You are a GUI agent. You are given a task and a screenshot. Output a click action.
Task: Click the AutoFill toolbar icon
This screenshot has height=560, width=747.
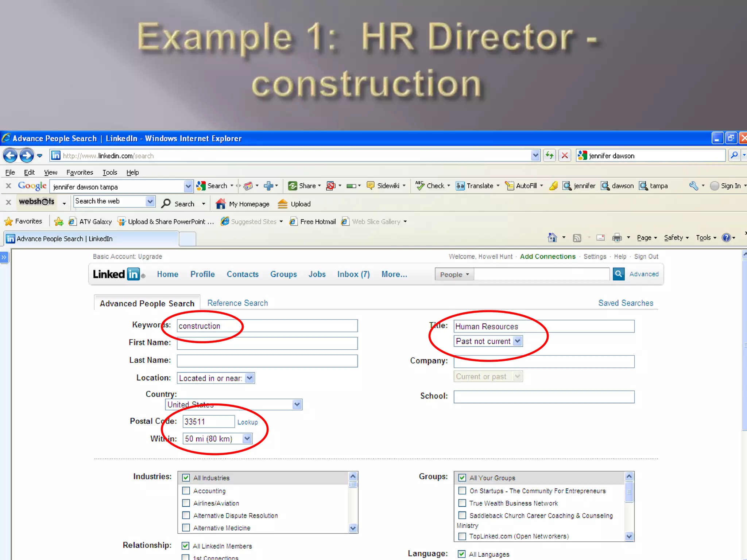tap(510, 186)
